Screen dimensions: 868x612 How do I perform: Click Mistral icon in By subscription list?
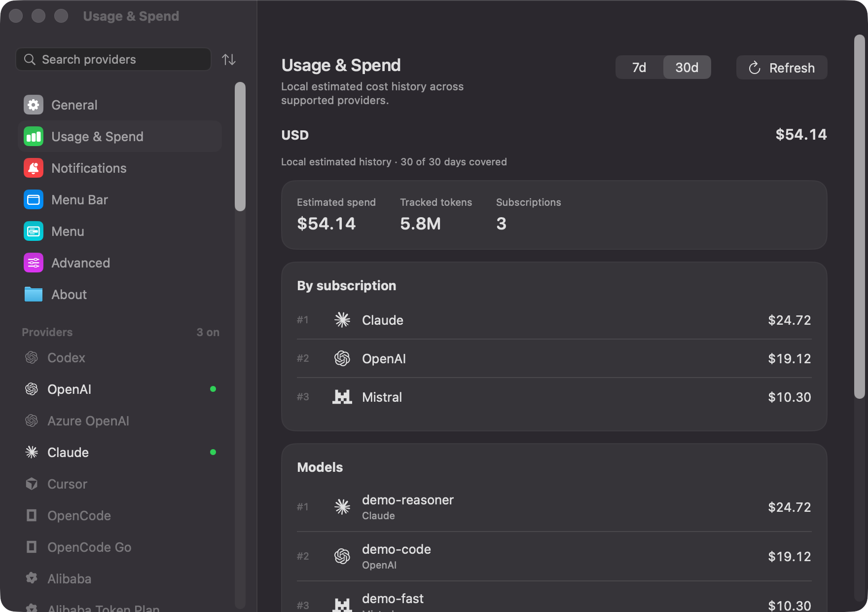(x=342, y=397)
